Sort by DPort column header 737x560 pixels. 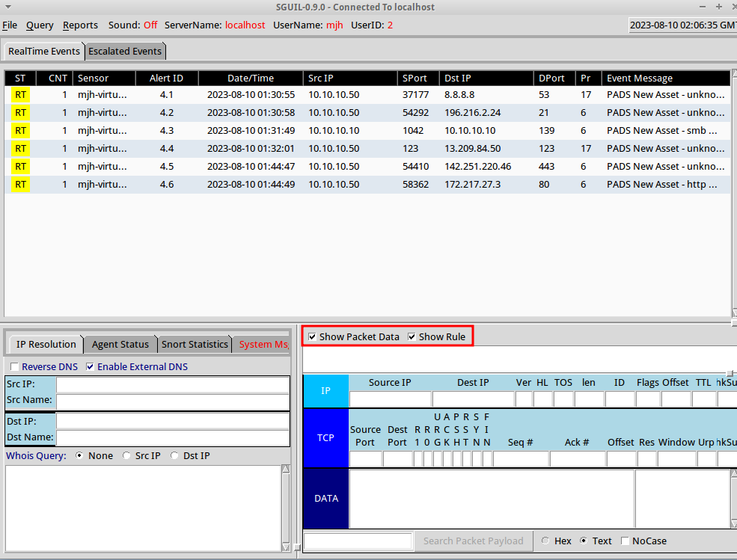554,78
